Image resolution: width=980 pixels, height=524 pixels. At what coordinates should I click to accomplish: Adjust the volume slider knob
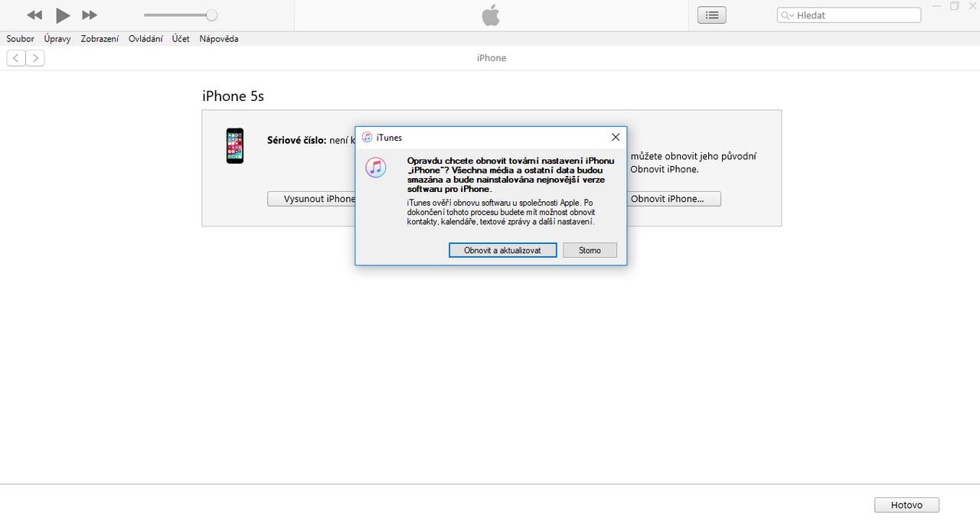point(211,15)
